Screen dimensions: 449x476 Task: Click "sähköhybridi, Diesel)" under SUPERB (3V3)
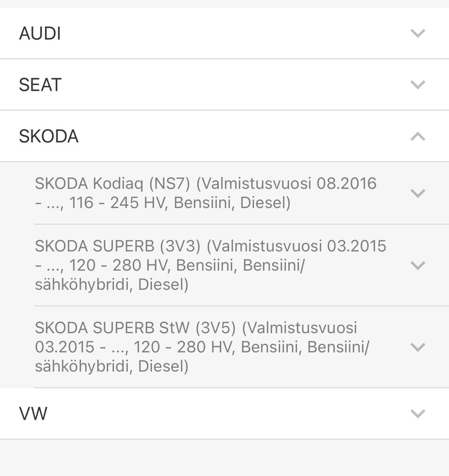111,285
